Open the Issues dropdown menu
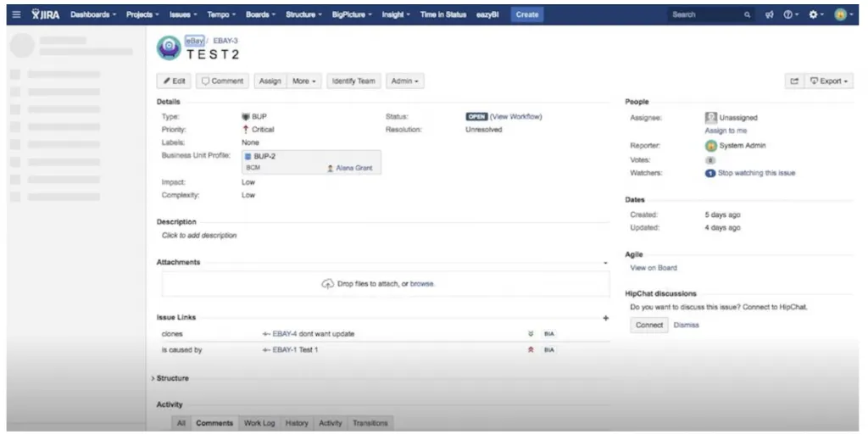Image resolution: width=868 pixels, height=440 pixels. pos(183,14)
